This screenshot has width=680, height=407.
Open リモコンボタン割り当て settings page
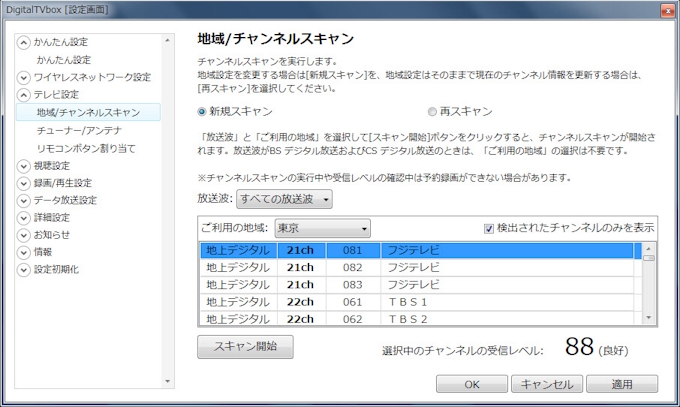coord(85,148)
